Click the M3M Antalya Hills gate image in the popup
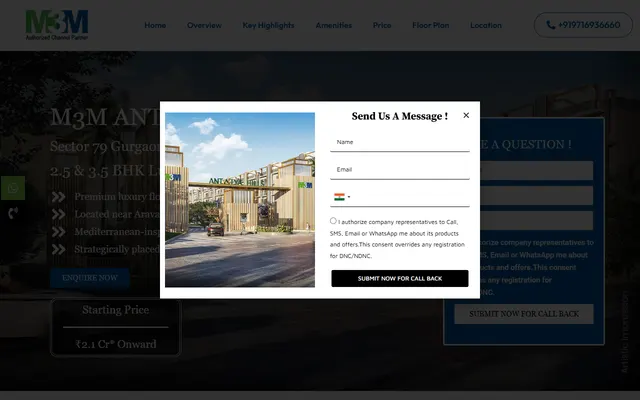This screenshot has width=640, height=400. coord(240,200)
